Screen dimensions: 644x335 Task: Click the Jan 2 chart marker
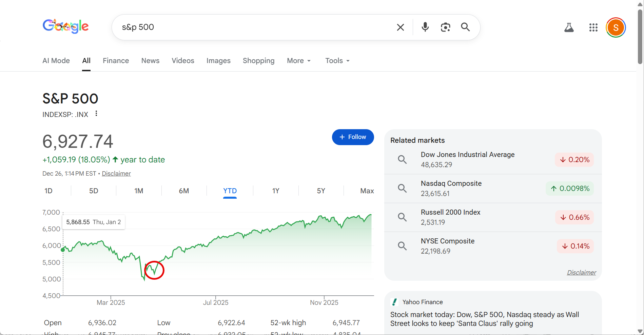tap(63, 250)
